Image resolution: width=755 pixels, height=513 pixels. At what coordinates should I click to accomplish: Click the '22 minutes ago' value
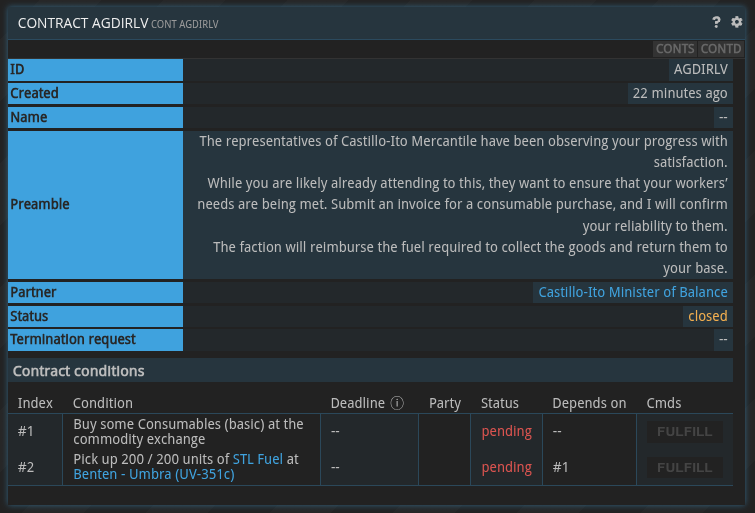click(x=680, y=93)
